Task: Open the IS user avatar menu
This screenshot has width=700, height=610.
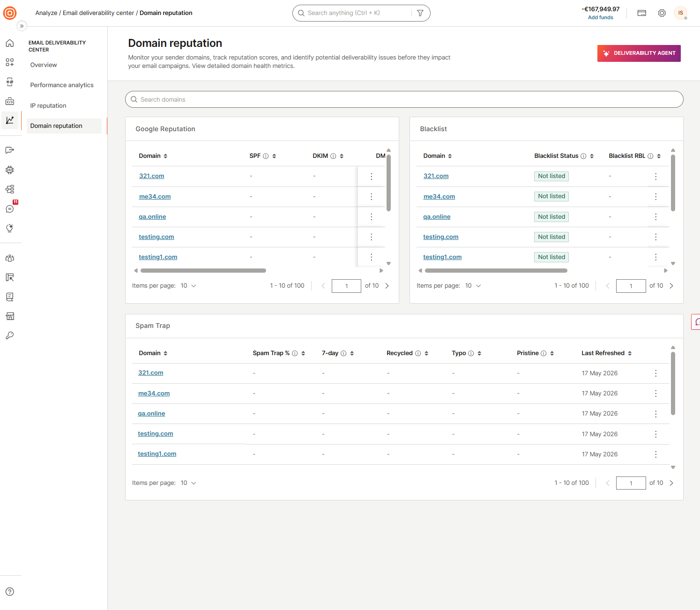Action: pyautogui.click(x=681, y=13)
